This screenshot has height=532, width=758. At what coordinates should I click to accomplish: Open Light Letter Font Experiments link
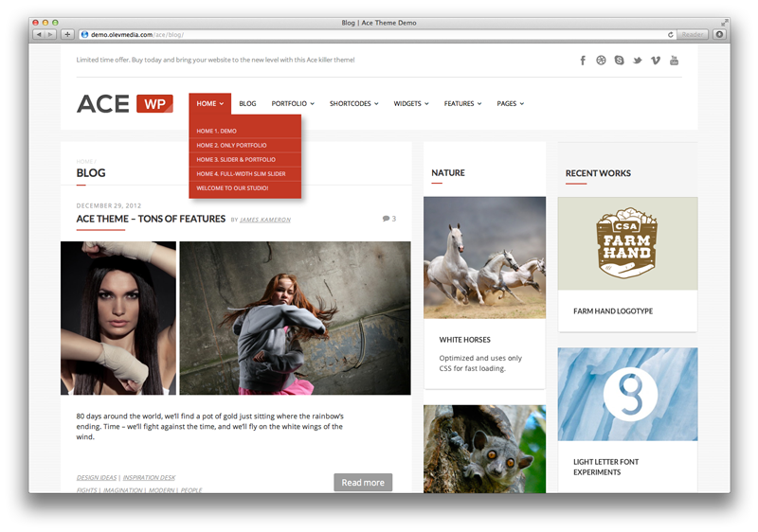click(605, 467)
